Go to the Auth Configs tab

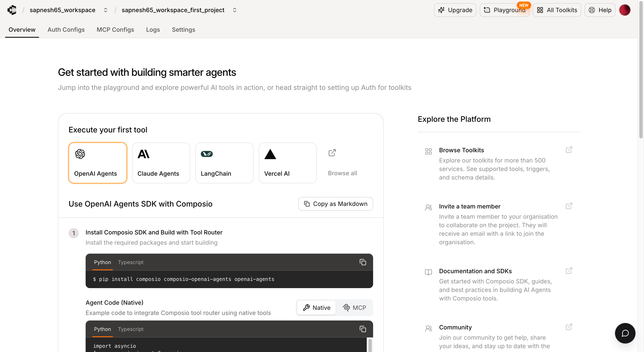(x=66, y=30)
